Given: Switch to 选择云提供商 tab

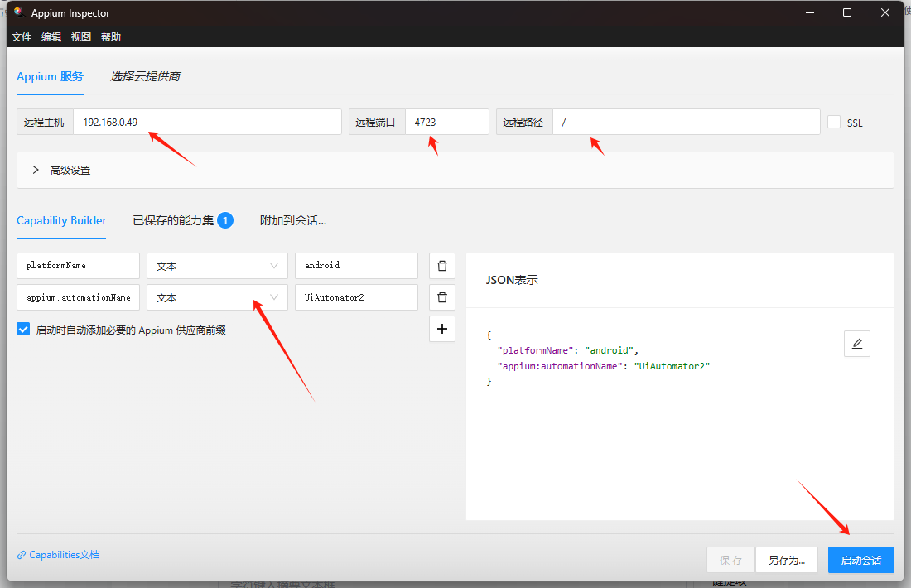Looking at the screenshot, I should 145,77.
